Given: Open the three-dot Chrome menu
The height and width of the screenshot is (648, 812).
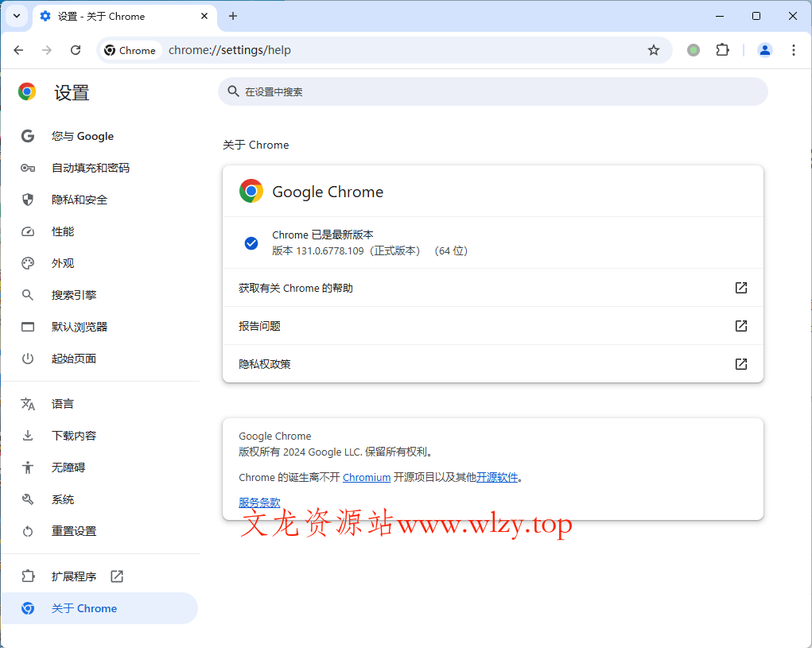Looking at the screenshot, I should [794, 49].
